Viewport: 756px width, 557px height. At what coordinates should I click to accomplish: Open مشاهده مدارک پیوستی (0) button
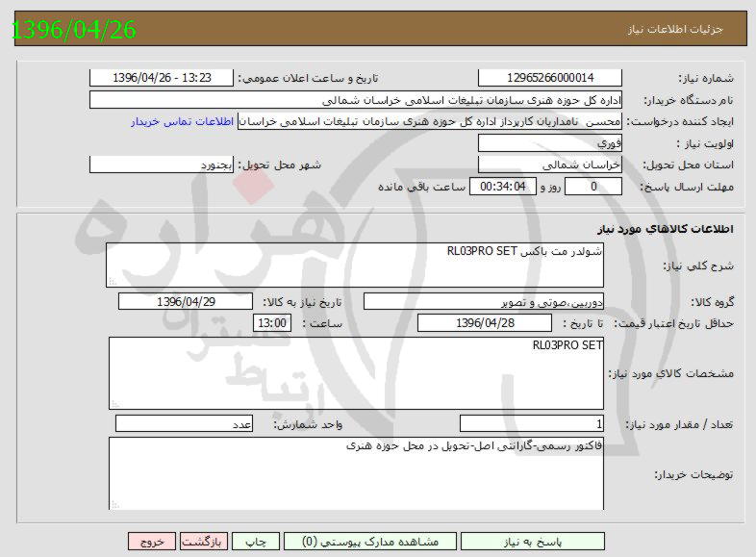point(369,542)
